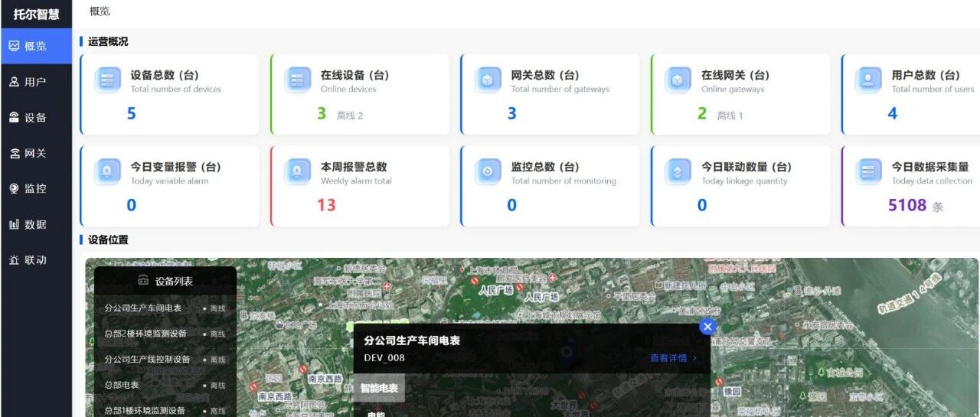Click the 网关总数 cube icon
The height and width of the screenshot is (417, 980).
point(488,80)
